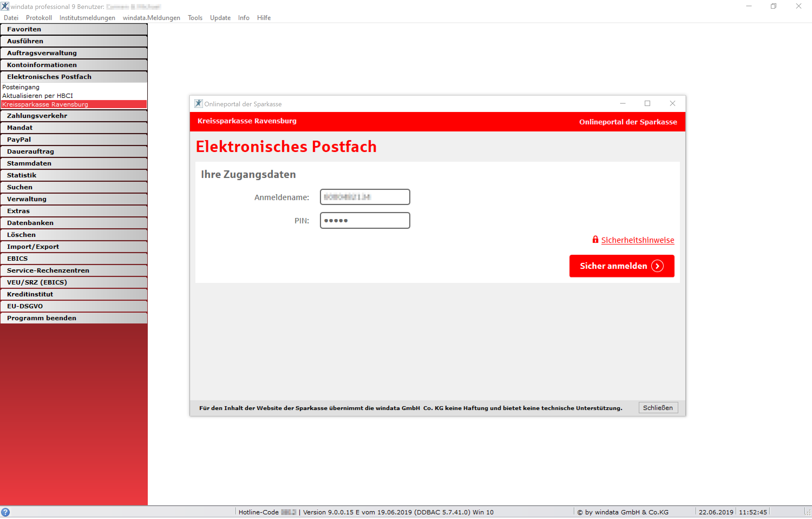Viewport: 812px width, 519px height.
Task: Expand the Import/Export section
Action: 74,247
